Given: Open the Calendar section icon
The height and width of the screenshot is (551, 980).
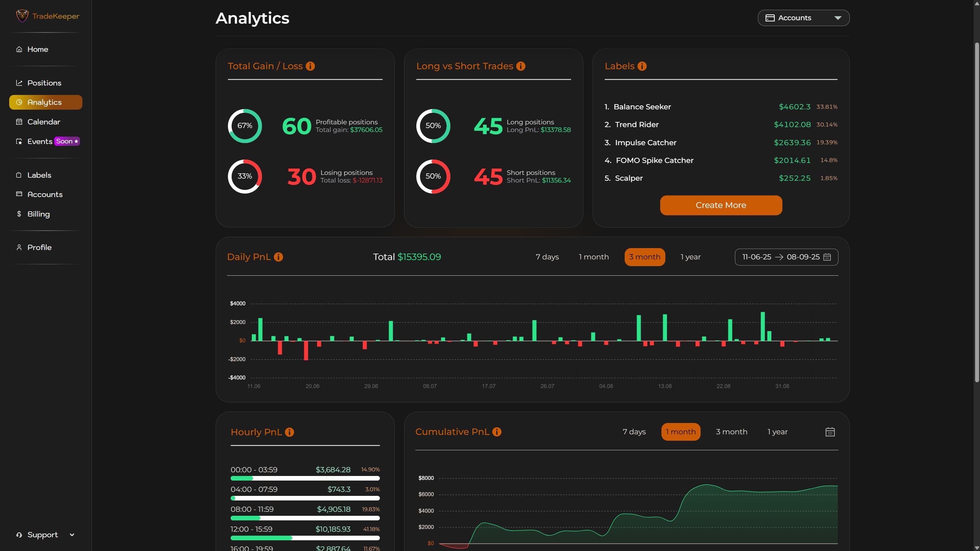Looking at the screenshot, I should [19, 121].
